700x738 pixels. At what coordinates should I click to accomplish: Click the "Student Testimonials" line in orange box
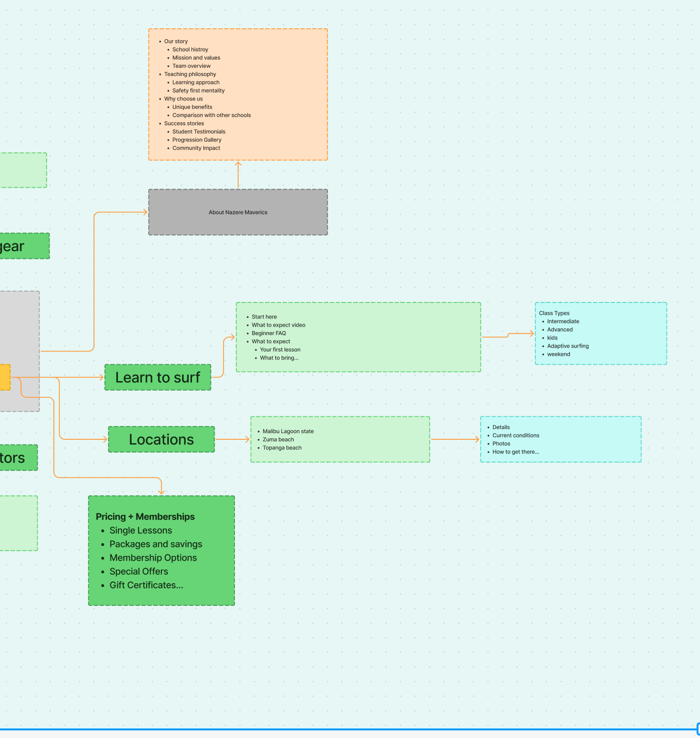click(x=199, y=132)
